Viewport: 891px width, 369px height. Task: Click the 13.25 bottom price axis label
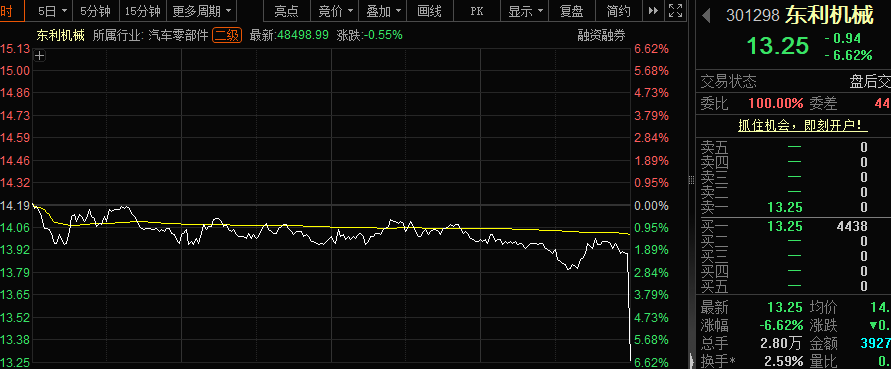click(15, 362)
